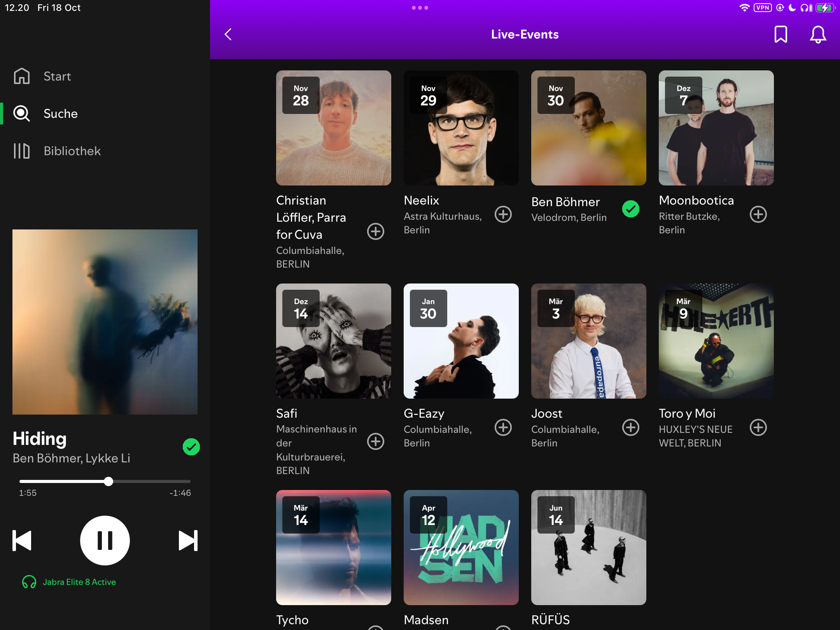This screenshot has width=840, height=630.
Task: Click the Do Not Disturb moon icon
Action: click(x=792, y=8)
